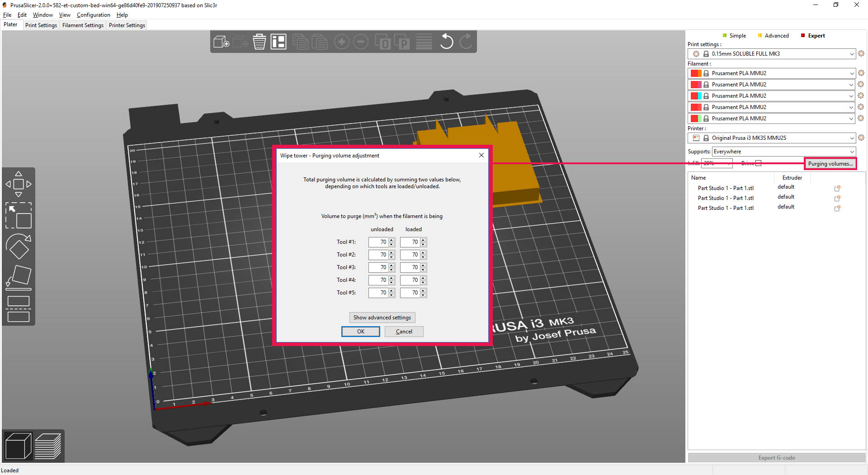Click the Delete all objects trash icon
The width and height of the screenshot is (868, 475).
[259, 42]
